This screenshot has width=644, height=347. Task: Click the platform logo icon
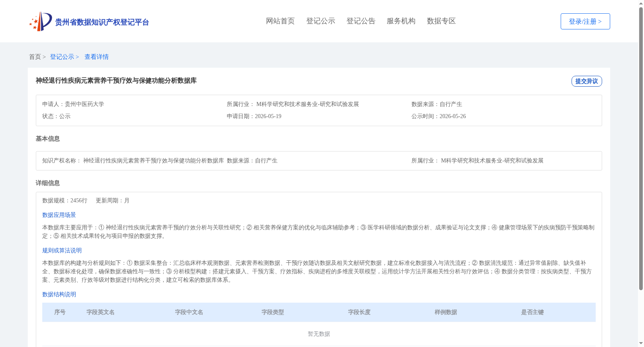(x=41, y=21)
